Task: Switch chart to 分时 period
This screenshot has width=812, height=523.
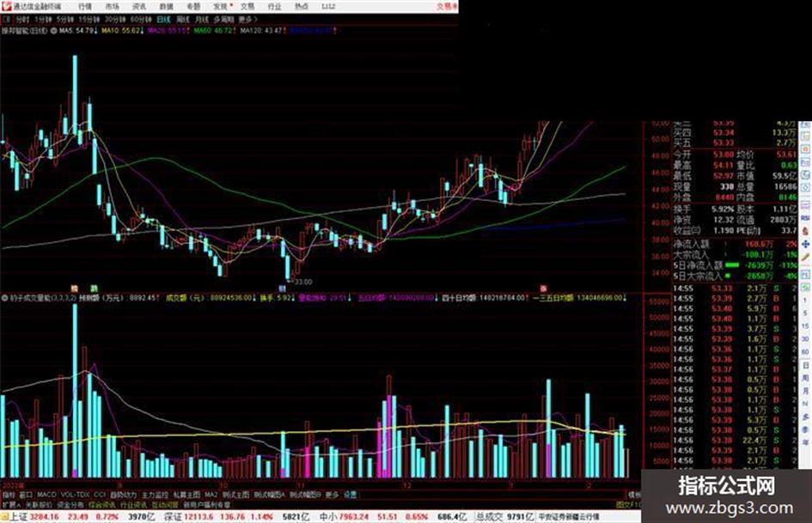Action: tap(21, 19)
